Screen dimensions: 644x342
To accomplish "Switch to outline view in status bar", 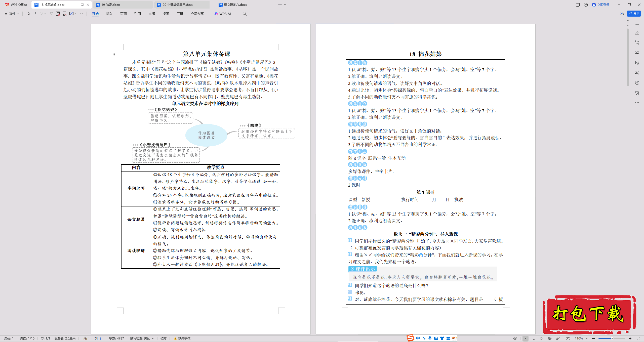I will [533, 338].
